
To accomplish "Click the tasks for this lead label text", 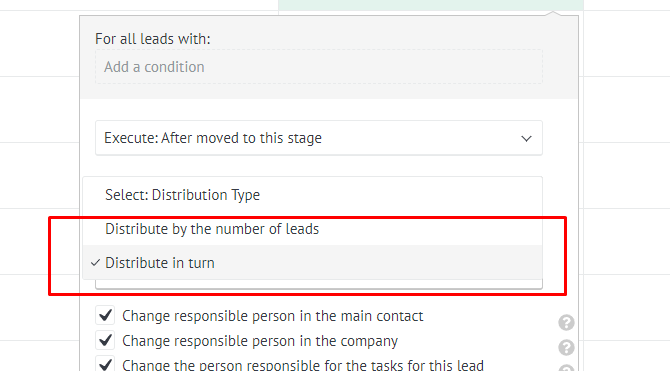I will [303, 365].
